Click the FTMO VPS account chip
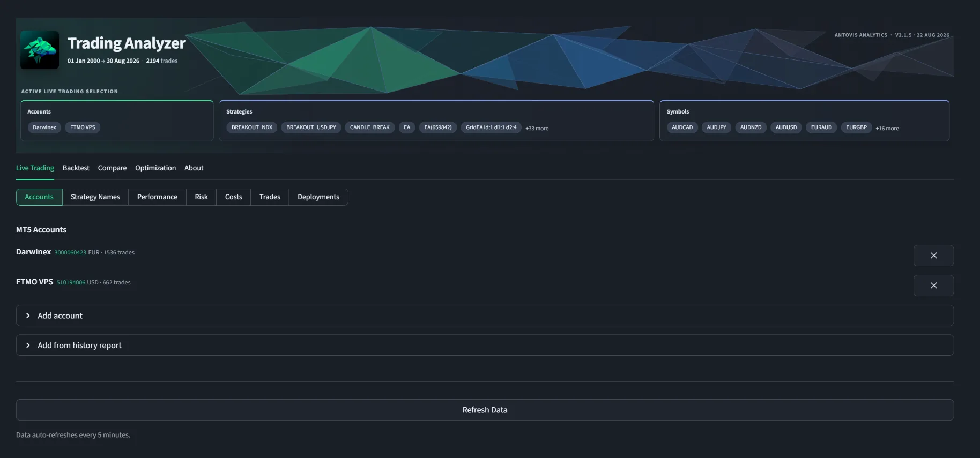The height and width of the screenshot is (458, 980). pyautogui.click(x=83, y=127)
